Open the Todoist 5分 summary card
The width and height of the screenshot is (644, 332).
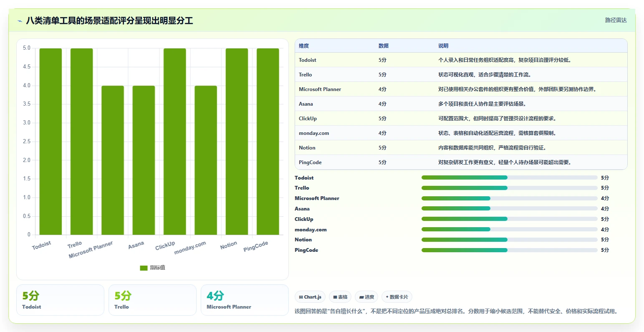coord(60,300)
